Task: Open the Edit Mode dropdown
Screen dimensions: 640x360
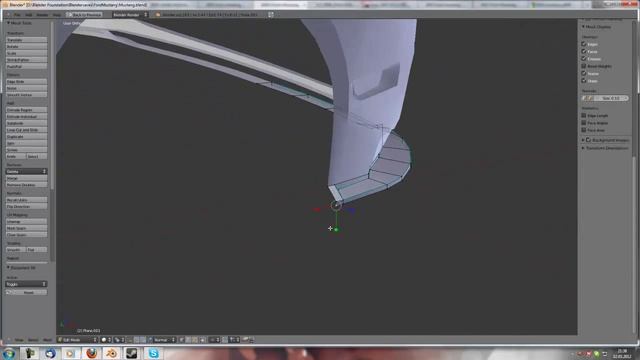Action: 78,340
